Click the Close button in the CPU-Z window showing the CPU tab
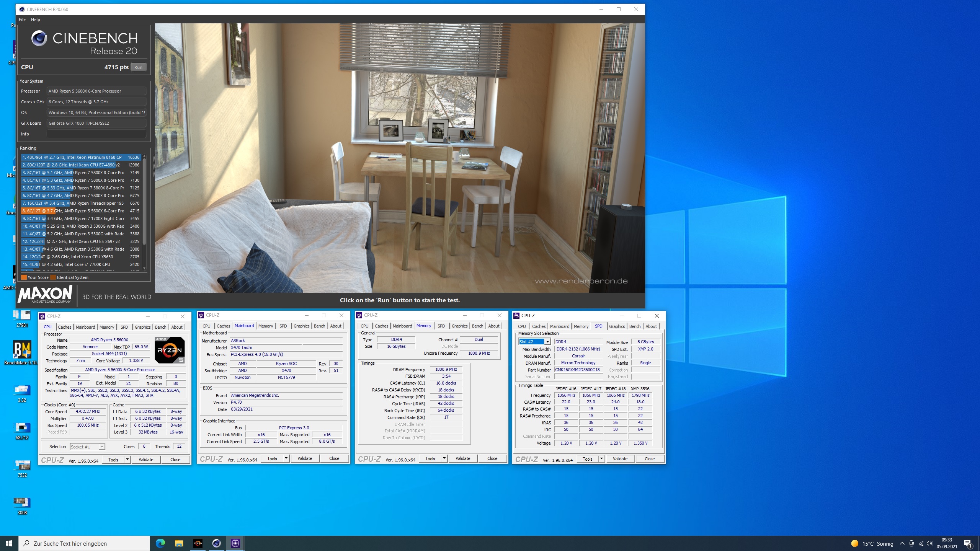 175,460
